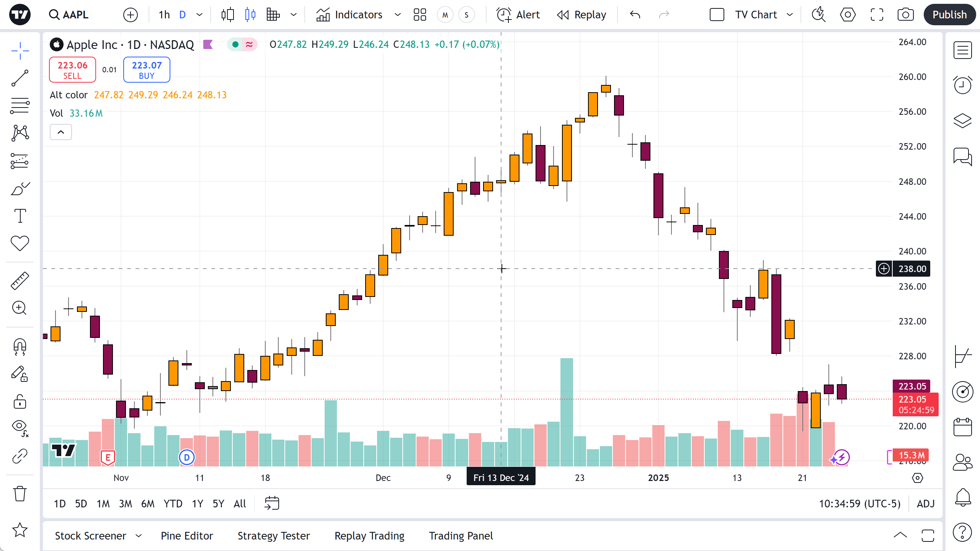Switch to Strategy Tester tab

click(x=274, y=536)
